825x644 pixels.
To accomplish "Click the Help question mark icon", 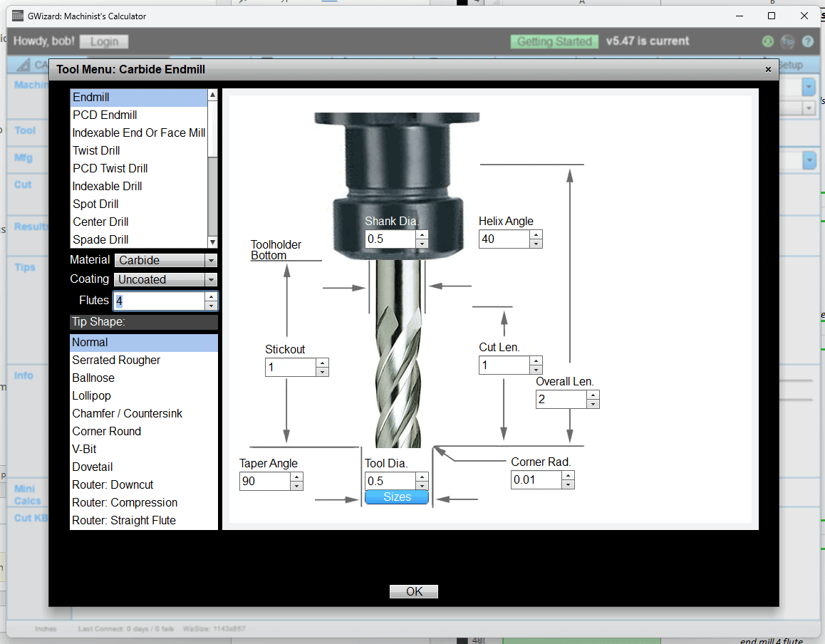I will click(x=807, y=41).
